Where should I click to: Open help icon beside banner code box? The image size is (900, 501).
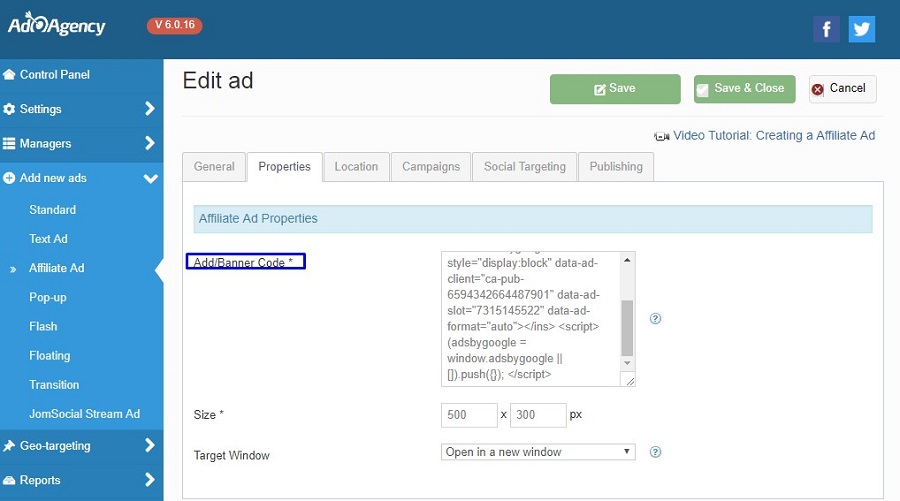[x=655, y=319]
